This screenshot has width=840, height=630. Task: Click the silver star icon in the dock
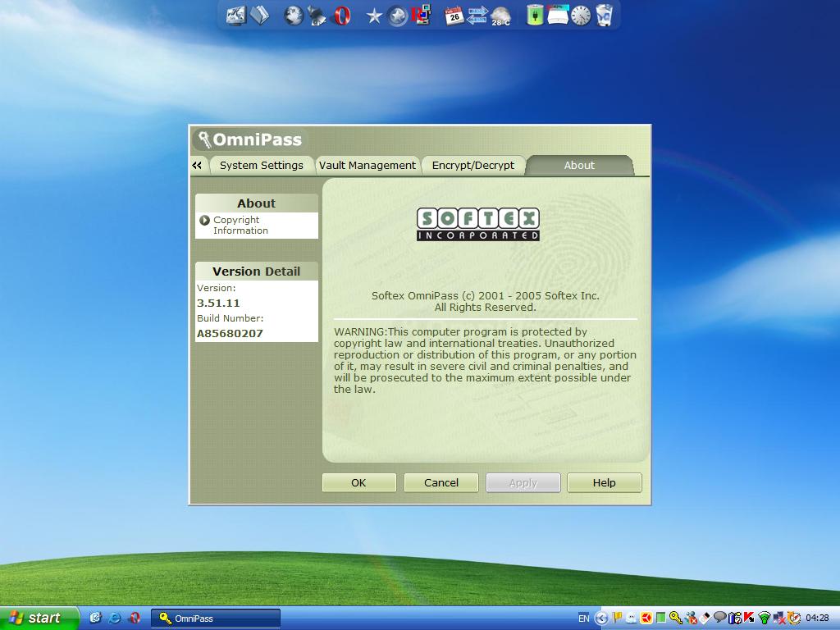coord(374,16)
